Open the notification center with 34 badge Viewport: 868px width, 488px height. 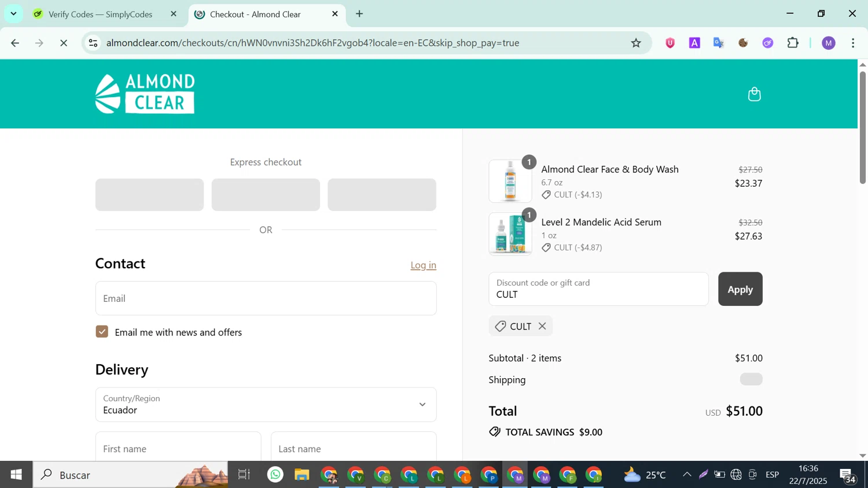click(848, 475)
